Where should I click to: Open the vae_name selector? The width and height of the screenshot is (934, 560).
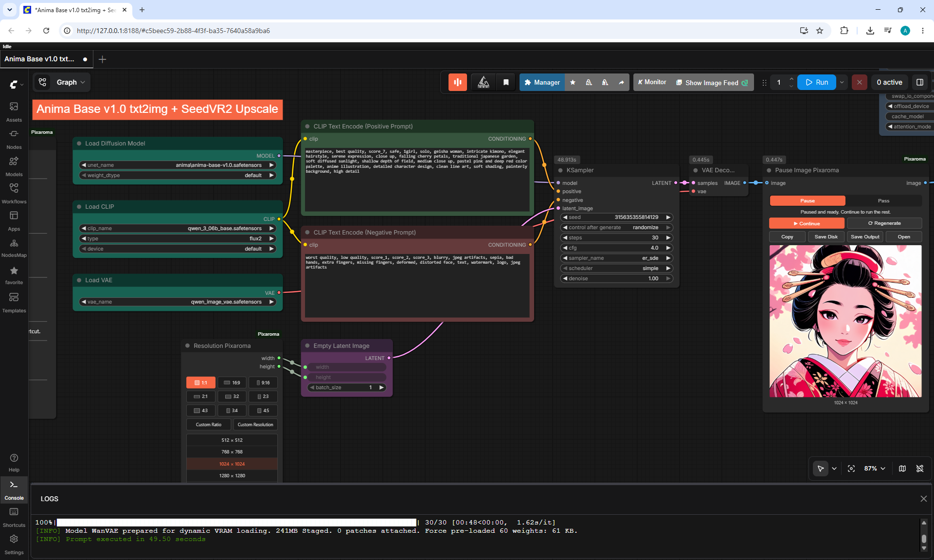[178, 302]
